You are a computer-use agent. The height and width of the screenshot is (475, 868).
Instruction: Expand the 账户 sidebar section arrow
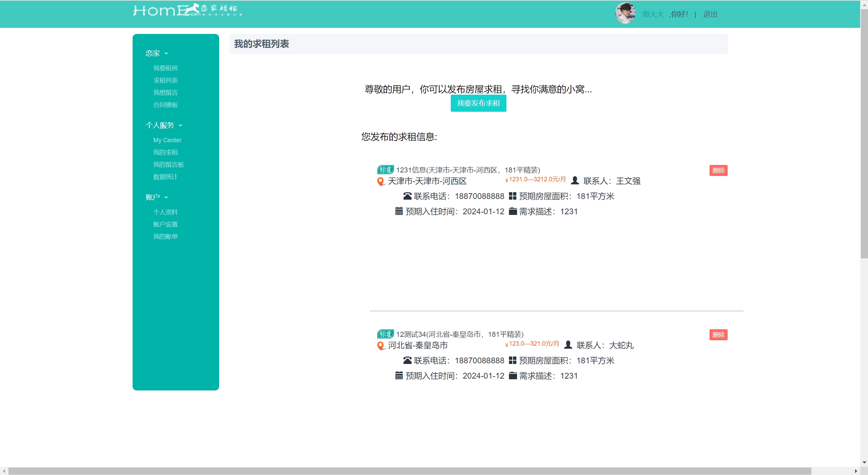point(166,198)
